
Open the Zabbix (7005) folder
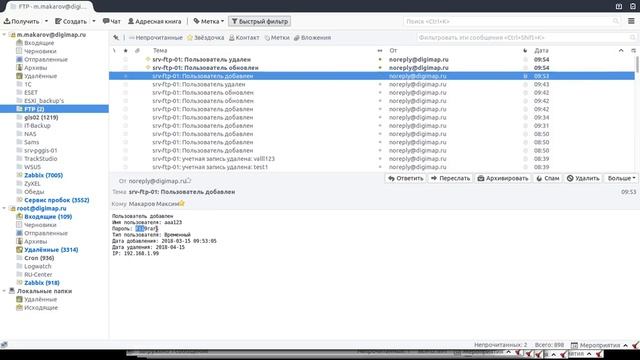pyautogui.click(x=43, y=175)
